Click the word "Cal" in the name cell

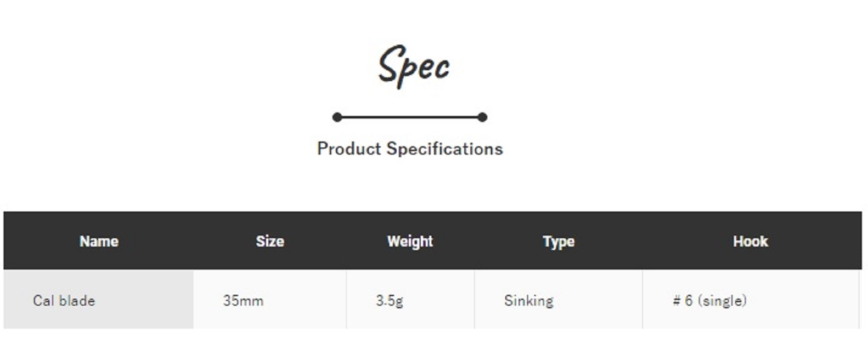click(x=43, y=301)
